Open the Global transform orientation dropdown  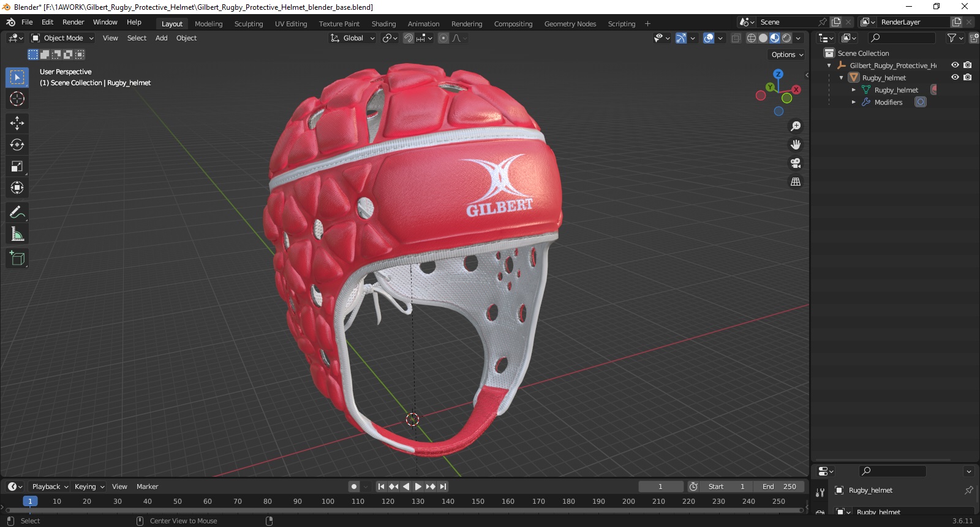[353, 38]
